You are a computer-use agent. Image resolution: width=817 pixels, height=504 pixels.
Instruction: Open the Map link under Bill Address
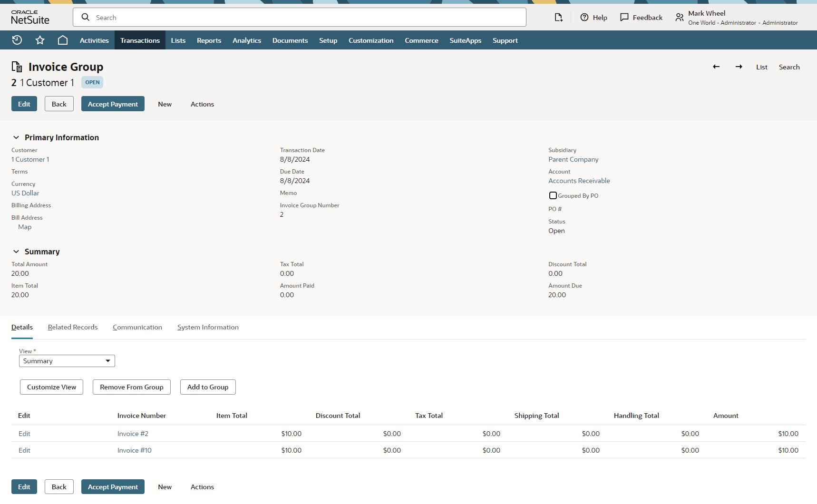point(25,227)
